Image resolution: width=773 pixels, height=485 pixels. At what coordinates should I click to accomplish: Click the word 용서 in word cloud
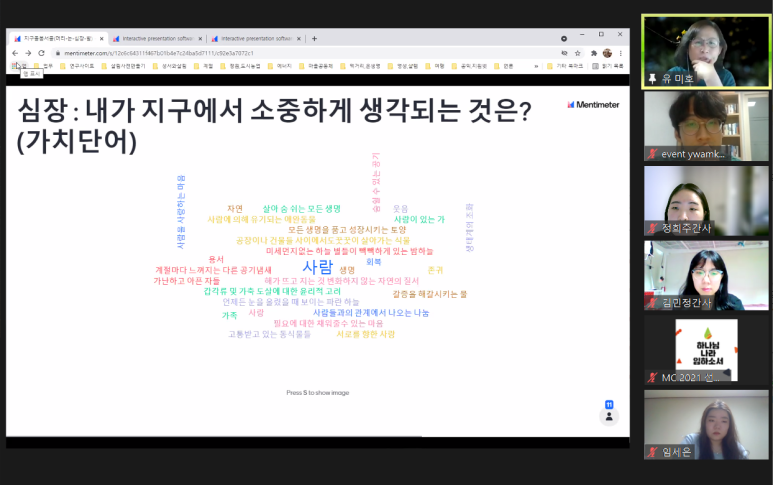(x=216, y=259)
